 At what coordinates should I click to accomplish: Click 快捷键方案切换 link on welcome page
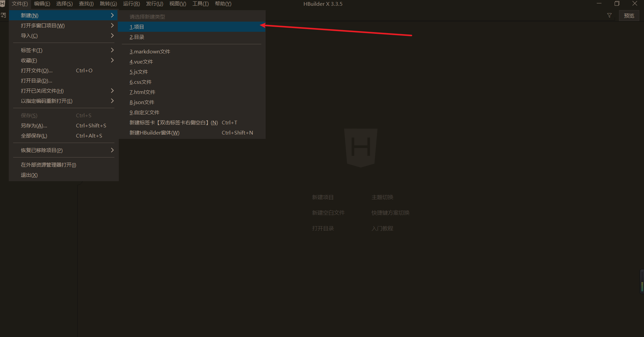click(391, 213)
